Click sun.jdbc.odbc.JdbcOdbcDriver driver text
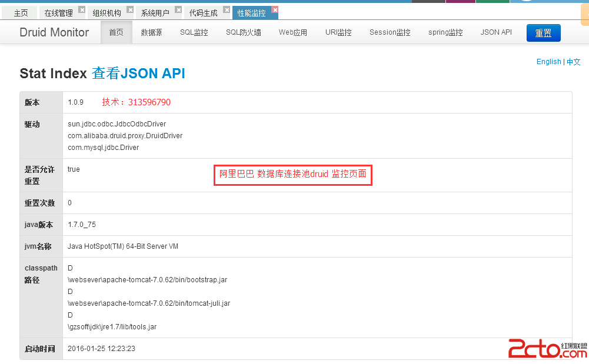 tap(117, 124)
